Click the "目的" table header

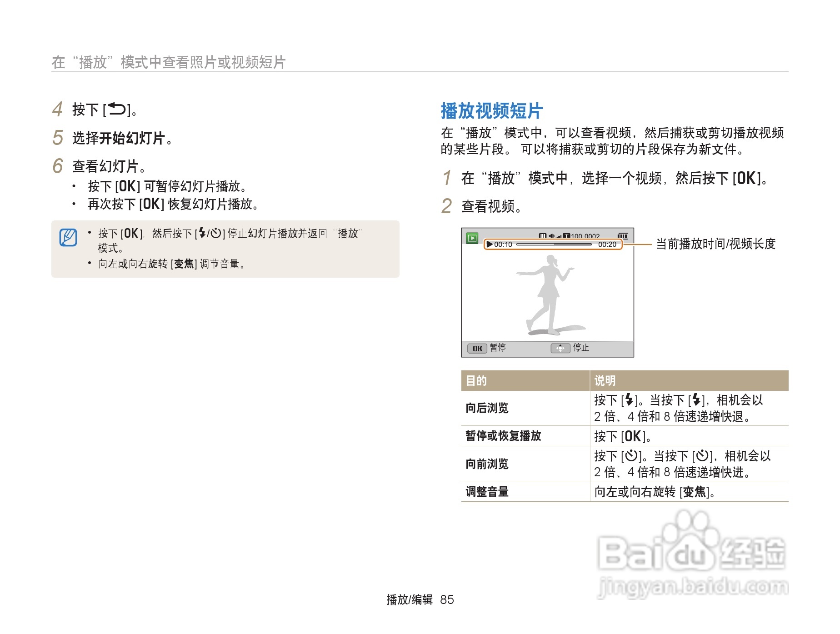pyautogui.click(x=476, y=381)
